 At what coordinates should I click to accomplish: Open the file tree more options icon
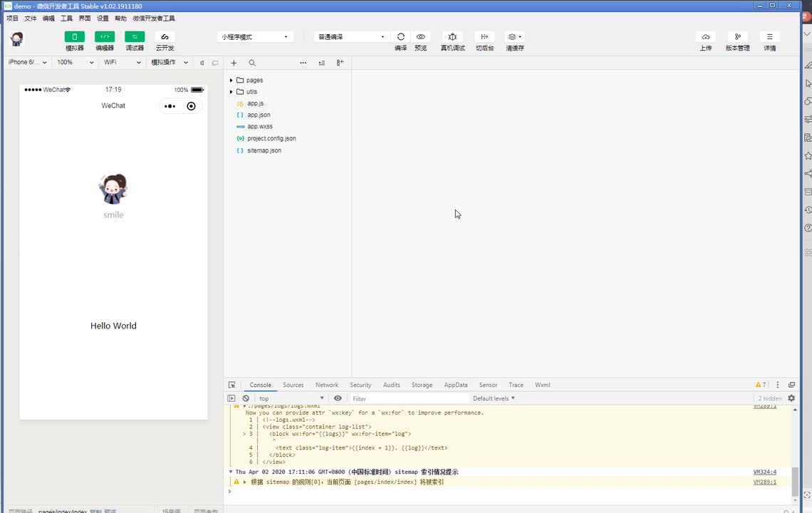click(303, 63)
